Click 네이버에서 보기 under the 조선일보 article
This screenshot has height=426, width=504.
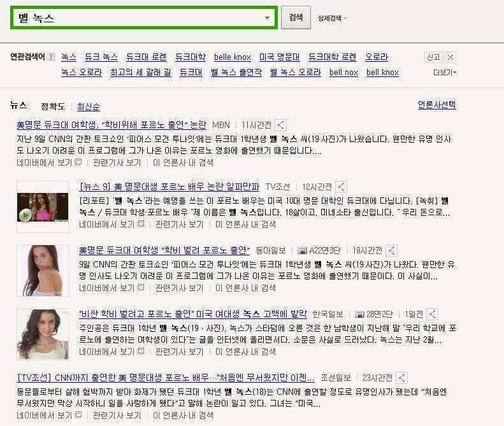(49, 415)
